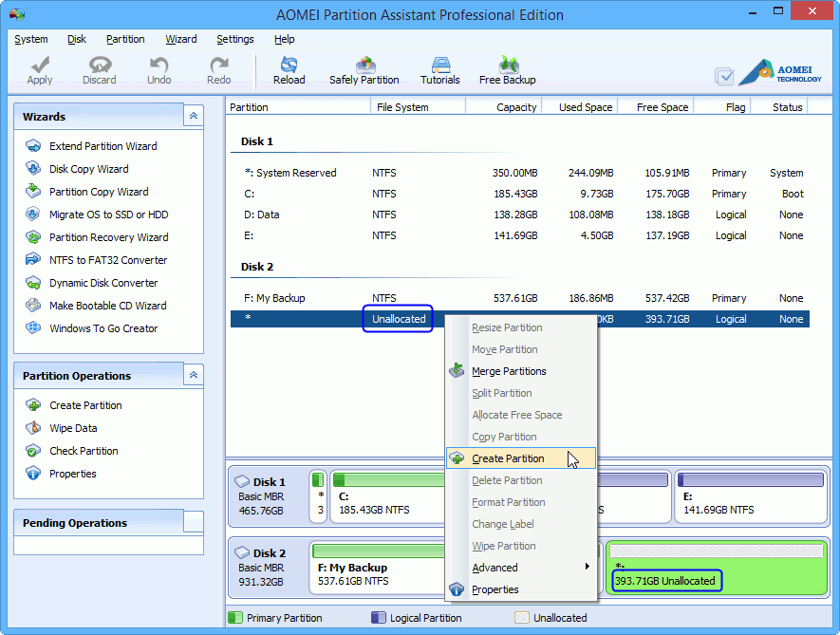The height and width of the screenshot is (635, 840).
Task: Sort by Status column header
Action: coord(779,106)
